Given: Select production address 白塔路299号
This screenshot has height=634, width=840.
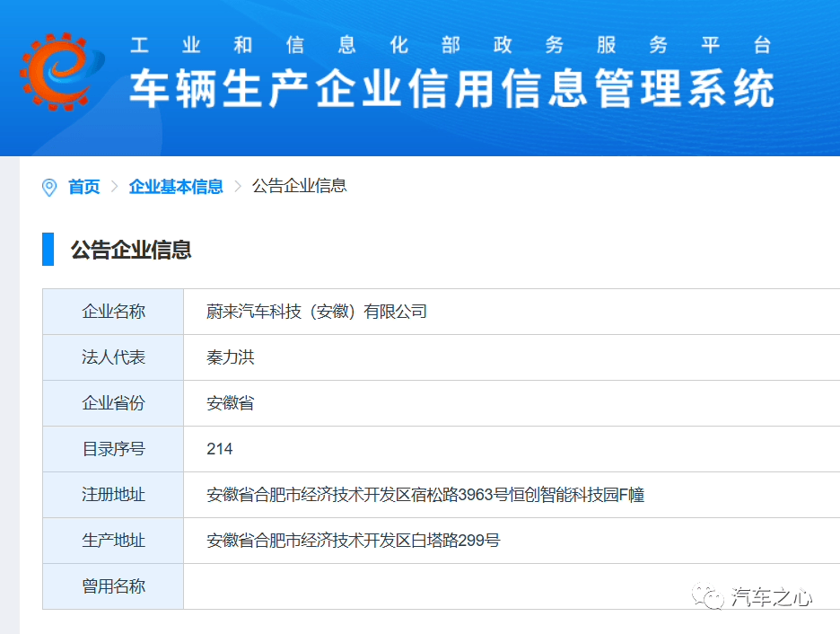Looking at the screenshot, I should pos(353,541).
